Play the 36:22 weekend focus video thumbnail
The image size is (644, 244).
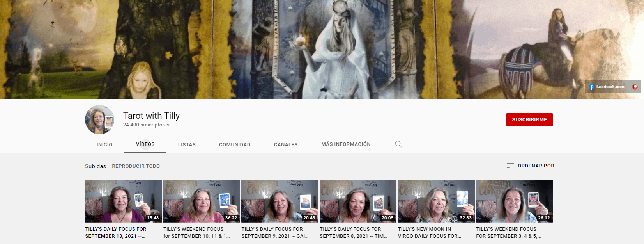coord(202,201)
